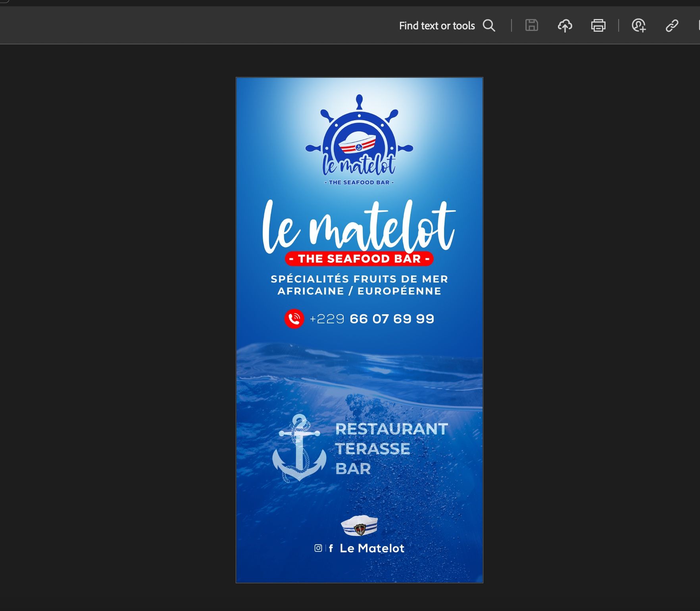The image size is (700, 611).
Task: Click the TERASSE text on the flyer
Action: (x=373, y=449)
